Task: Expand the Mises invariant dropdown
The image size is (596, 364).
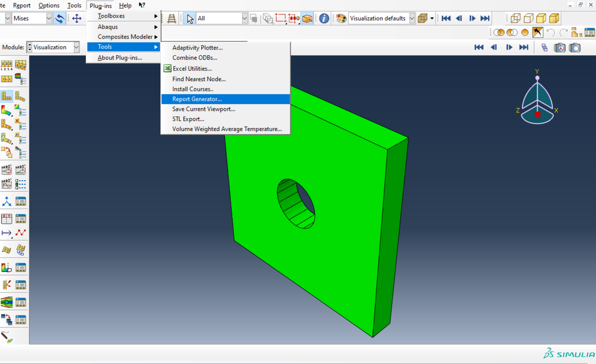Action: (x=49, y=18)
